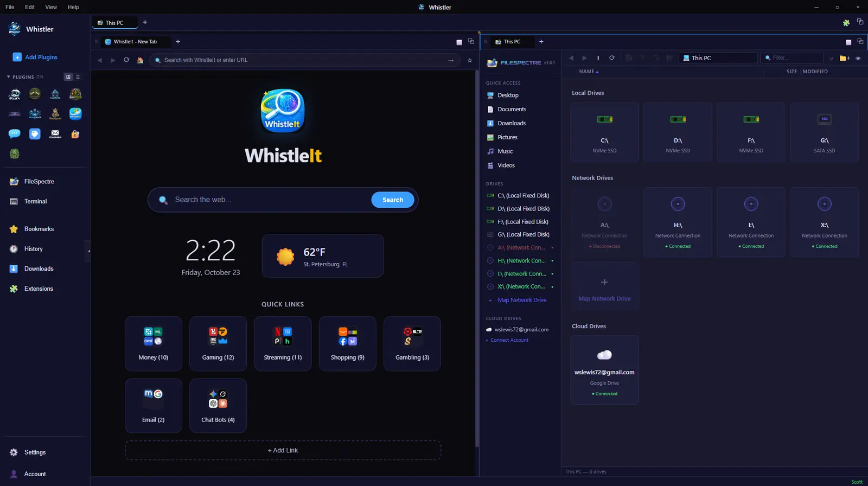
Task: Reload the WhistleIt browser page
Action: (x=126, y=60)
